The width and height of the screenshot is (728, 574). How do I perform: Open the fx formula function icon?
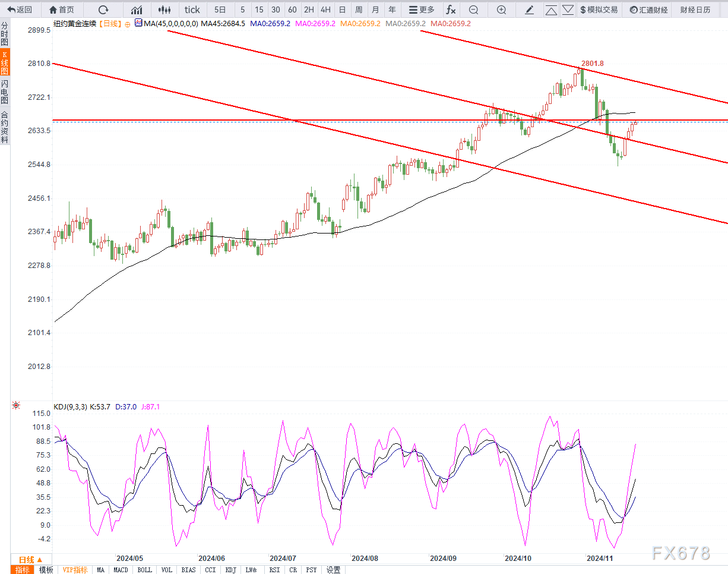tap(451, 10)
